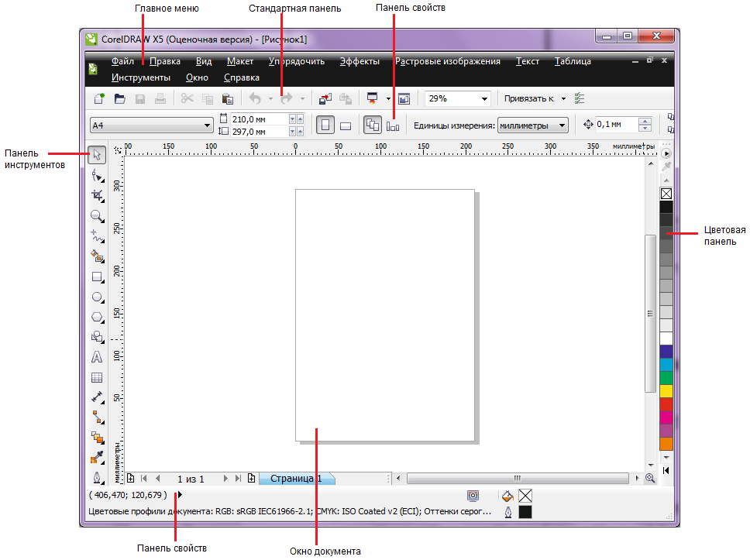Apply layout to all pages

(373, 125)
